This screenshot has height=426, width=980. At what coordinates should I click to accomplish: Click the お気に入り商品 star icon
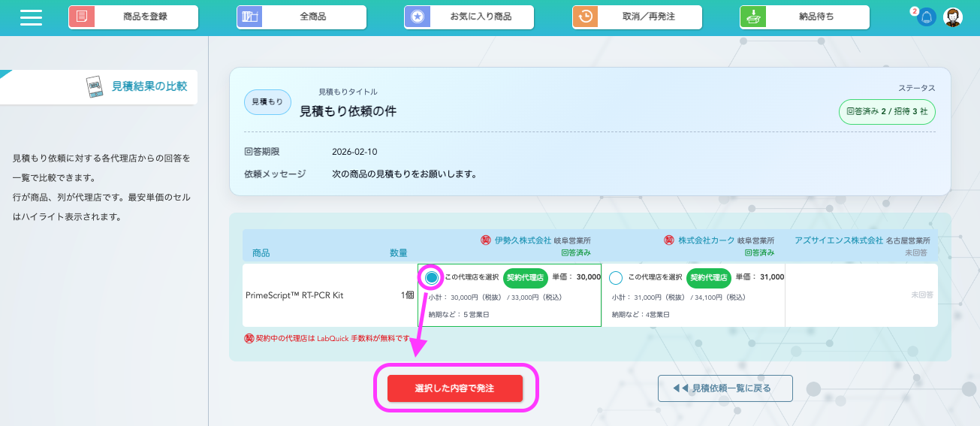417,17
